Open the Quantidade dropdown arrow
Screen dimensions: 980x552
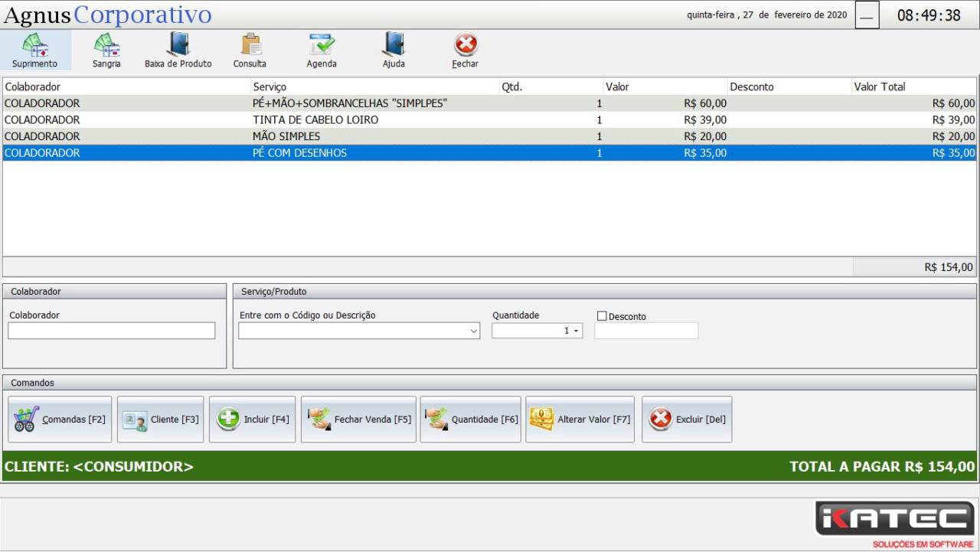click(576, 332)
